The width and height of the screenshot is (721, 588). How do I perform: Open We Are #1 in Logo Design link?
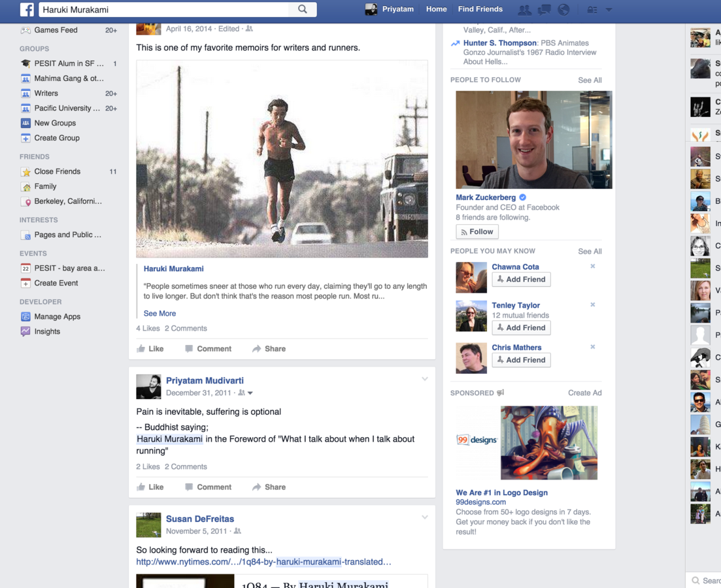[x=501, y=493]
